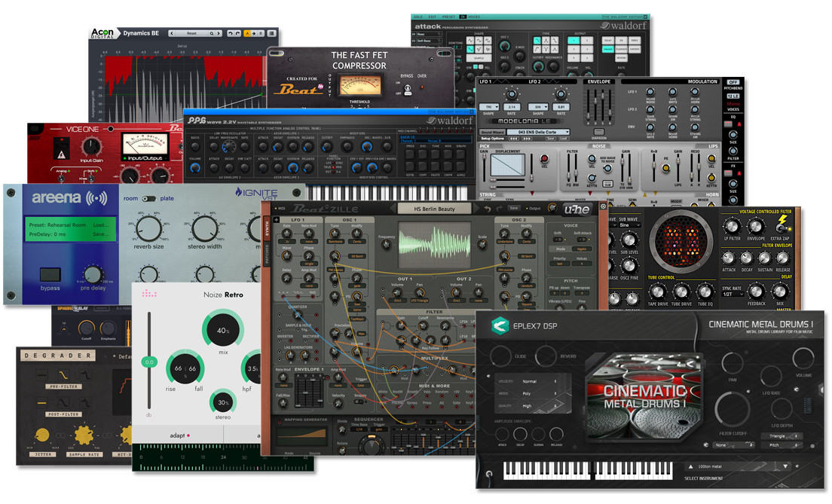Click the mix knob showing 40% in Noize Retro
Viewport: 832px width, 504px height.
[223, 330]
